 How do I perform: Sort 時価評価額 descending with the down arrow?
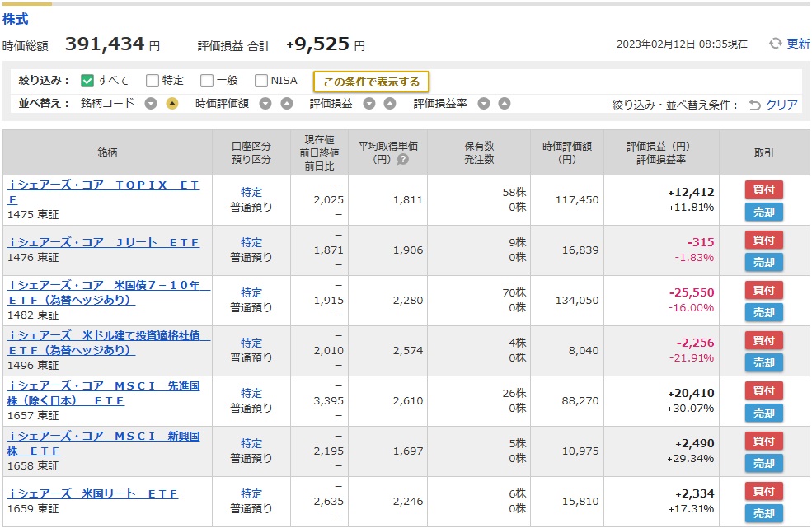(x=265, y=104)
